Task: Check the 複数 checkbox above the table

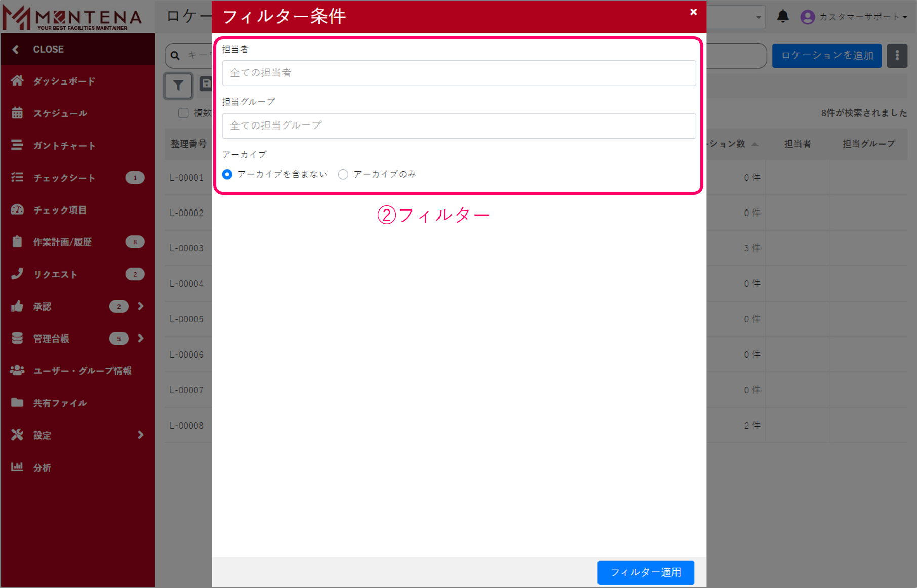Action: click(x=183, y=113)
